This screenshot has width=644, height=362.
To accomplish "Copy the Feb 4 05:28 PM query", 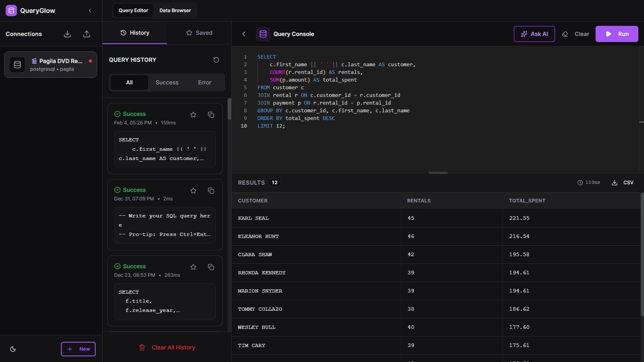I will 211,115.
